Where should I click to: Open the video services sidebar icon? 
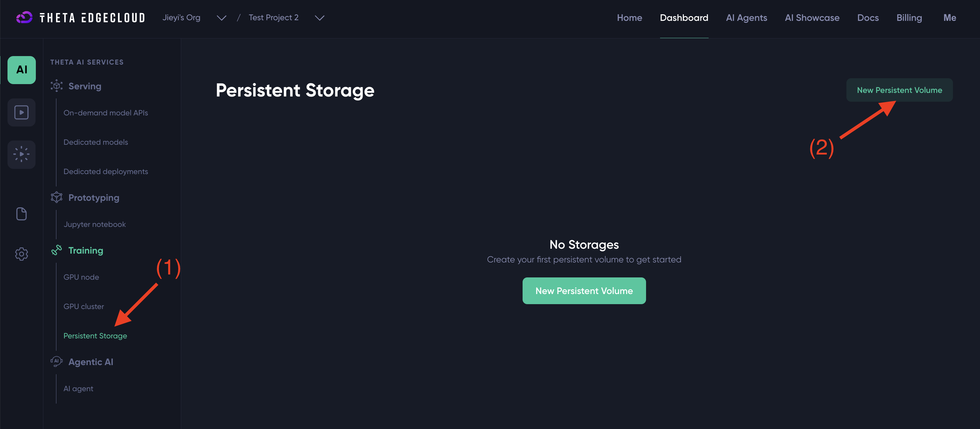[22, 112]
